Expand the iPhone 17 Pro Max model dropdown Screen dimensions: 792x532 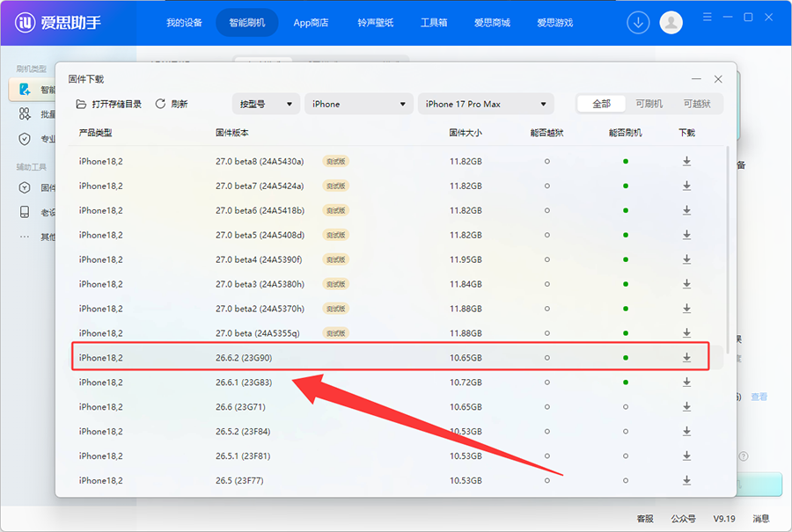[x=486, y=104]
